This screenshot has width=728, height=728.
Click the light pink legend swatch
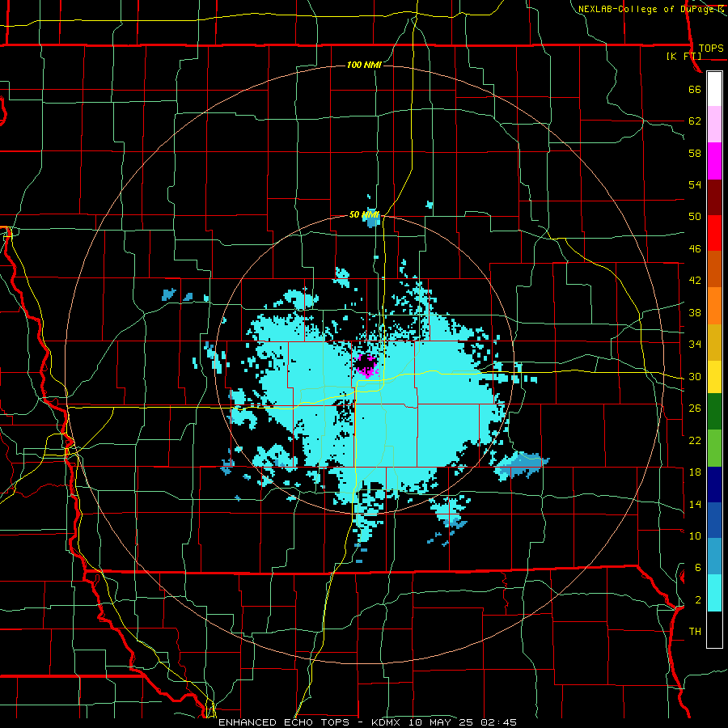714,125
